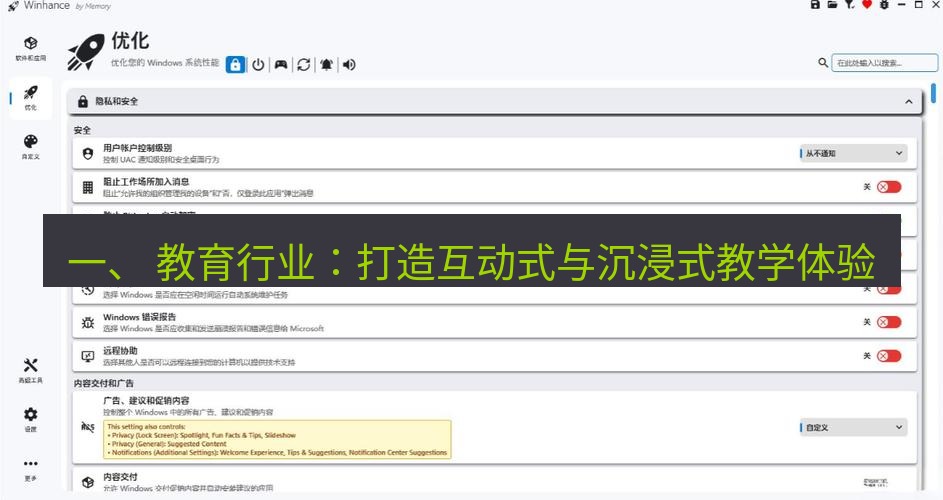Click the 远程协助 setting title

[x=120, y=351]
